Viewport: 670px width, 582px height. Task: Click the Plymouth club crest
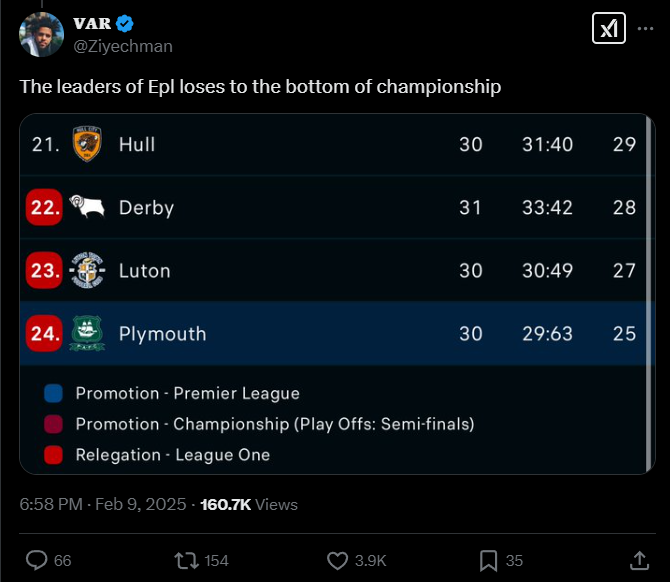[x=87, y=333]
